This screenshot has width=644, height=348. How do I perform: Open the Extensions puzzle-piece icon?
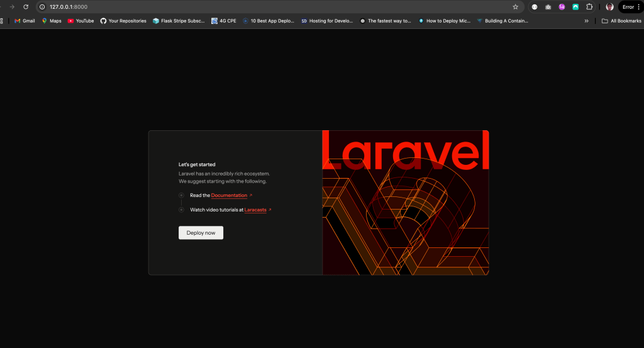click(589, 7)
